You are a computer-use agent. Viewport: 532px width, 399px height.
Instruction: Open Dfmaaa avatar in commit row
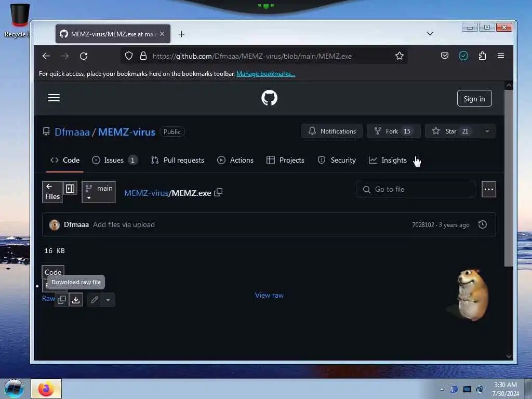point(54,224)
